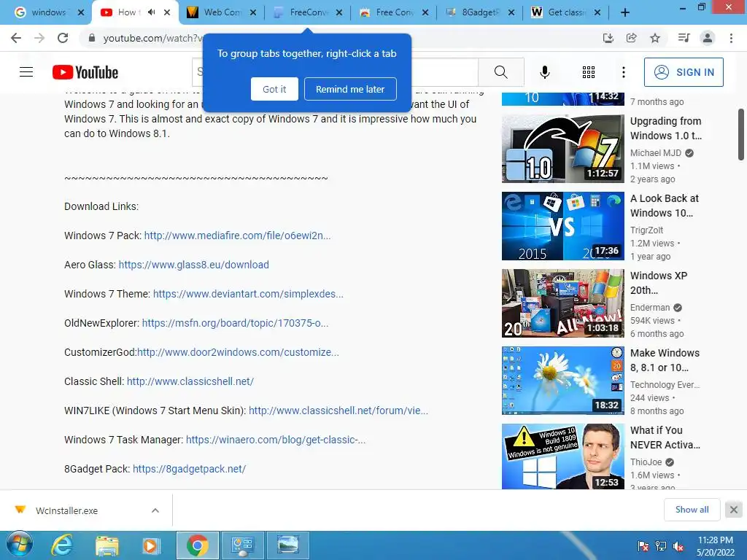Open the Michael MJD channel name
Screen dimensions: 747x560
click(656, 153)
